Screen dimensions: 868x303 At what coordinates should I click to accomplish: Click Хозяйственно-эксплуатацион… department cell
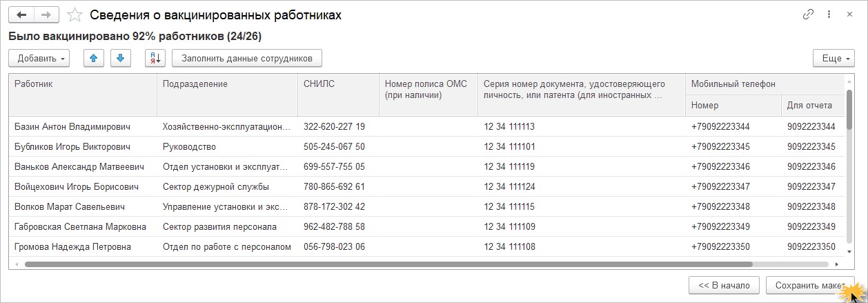tap(228, 126)
